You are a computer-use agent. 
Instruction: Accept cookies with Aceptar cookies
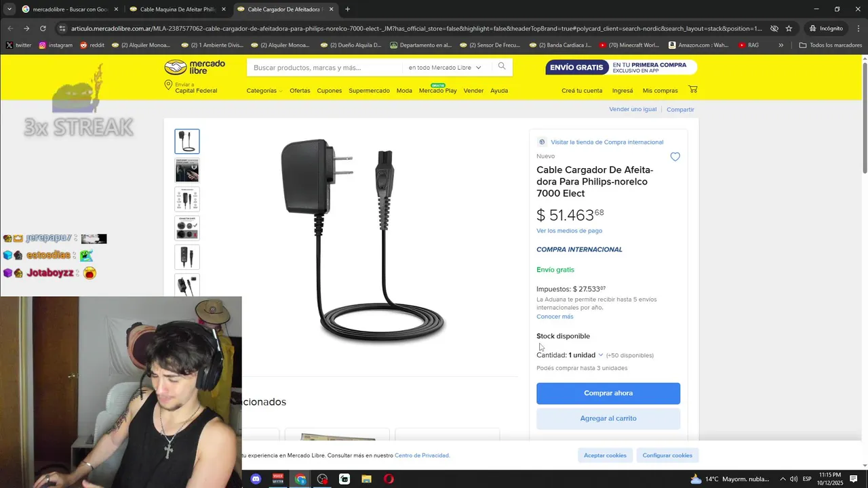605,455
